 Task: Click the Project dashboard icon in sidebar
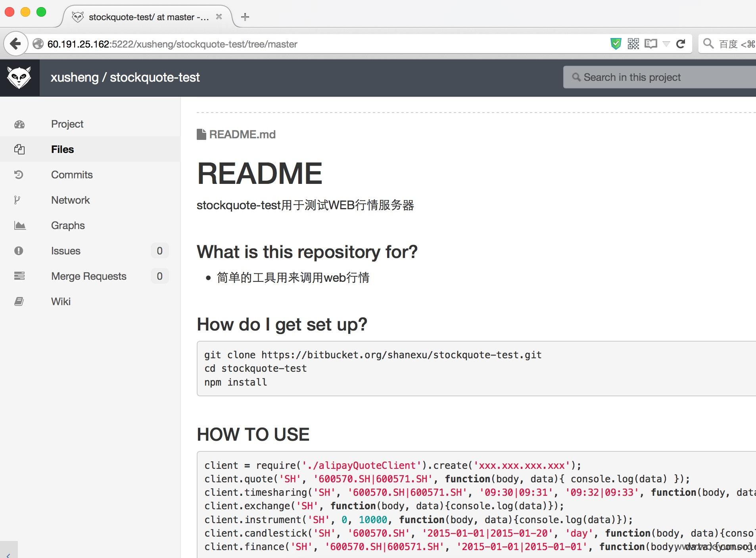tap(19, 124)
